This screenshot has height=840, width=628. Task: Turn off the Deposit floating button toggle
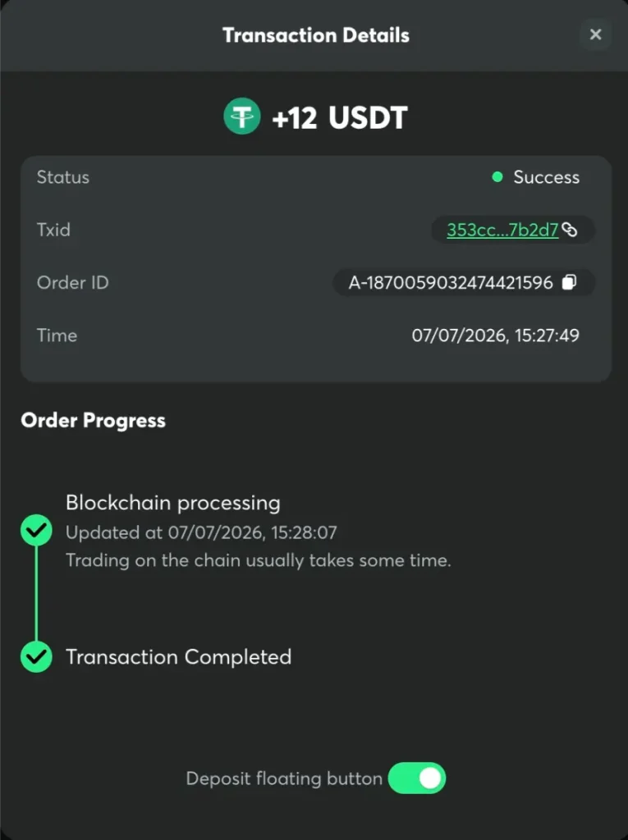(x=417, y=778)
